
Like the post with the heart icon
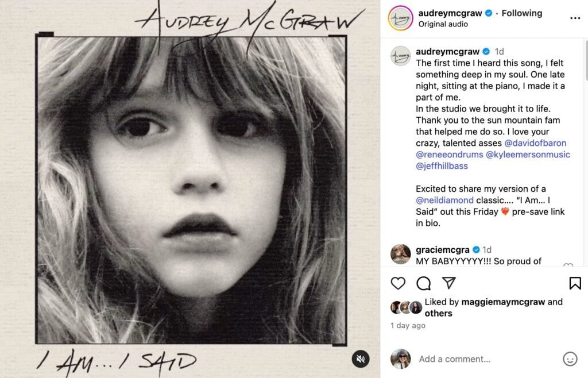pyautogui.click(x=398, y=283)
